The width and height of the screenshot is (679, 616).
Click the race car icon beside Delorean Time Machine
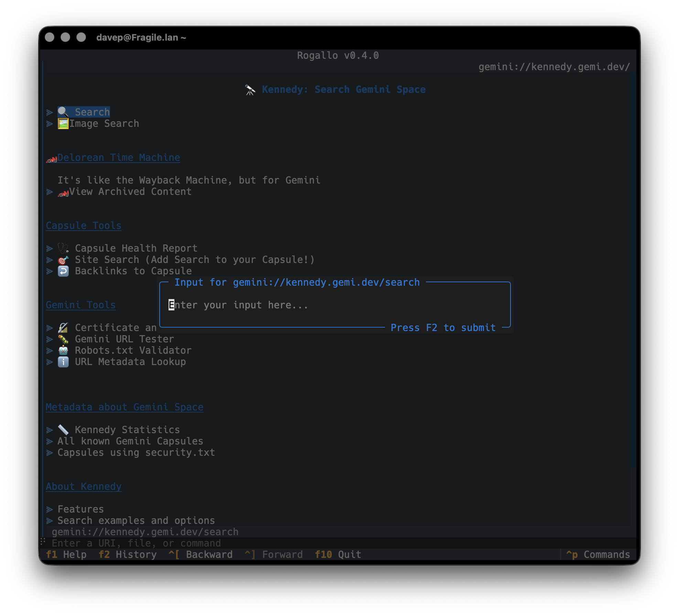tap(52, 159)
